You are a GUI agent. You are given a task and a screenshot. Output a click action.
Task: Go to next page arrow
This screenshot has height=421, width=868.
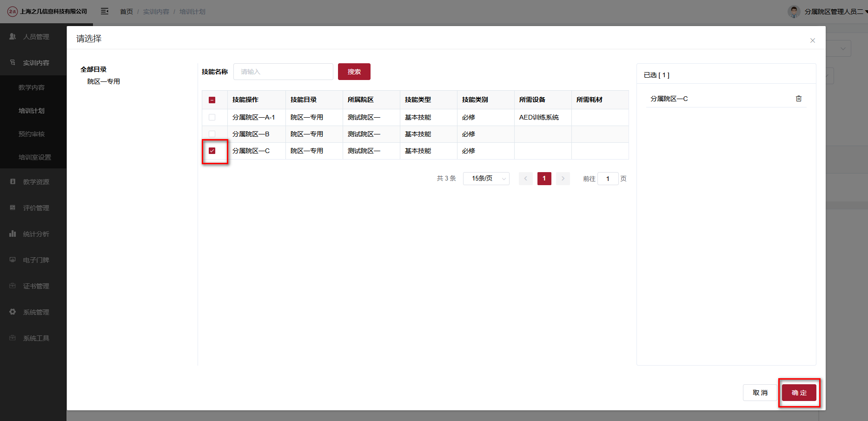click(x=563, y=179)
